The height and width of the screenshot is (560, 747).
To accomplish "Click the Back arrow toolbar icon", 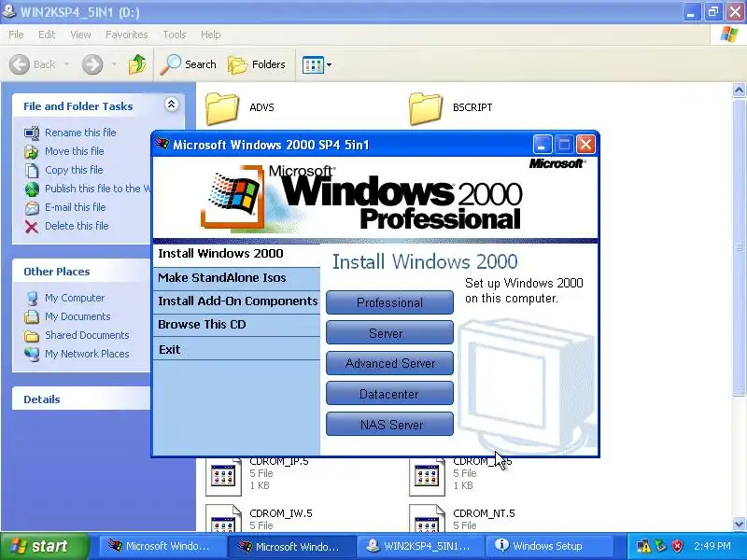I will [20, 64].
